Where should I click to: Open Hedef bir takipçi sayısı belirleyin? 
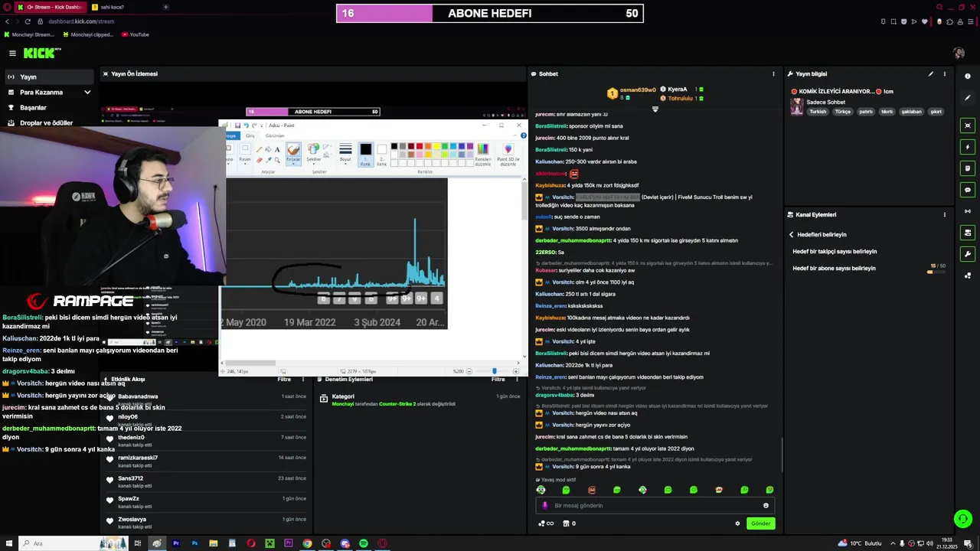click(835, 252)
